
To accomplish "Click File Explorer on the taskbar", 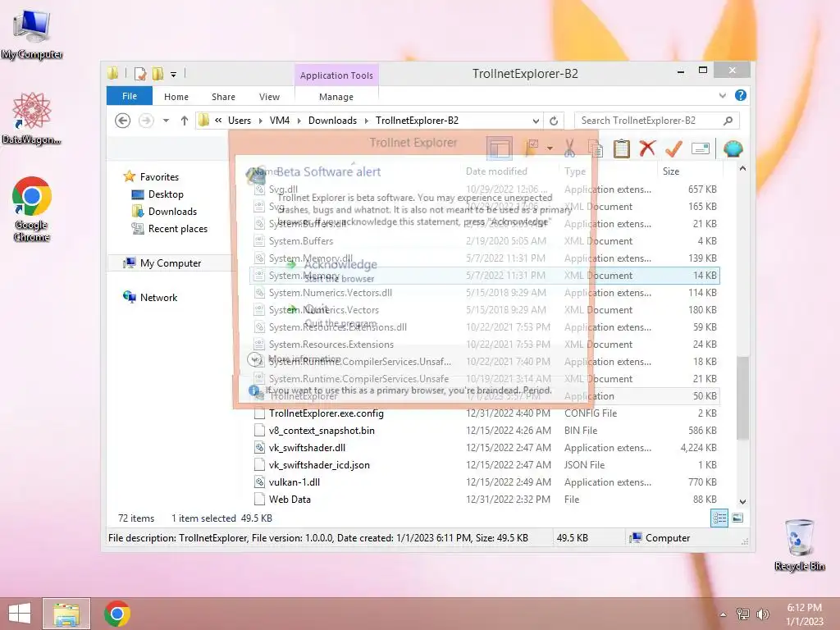I will (66, 614).
